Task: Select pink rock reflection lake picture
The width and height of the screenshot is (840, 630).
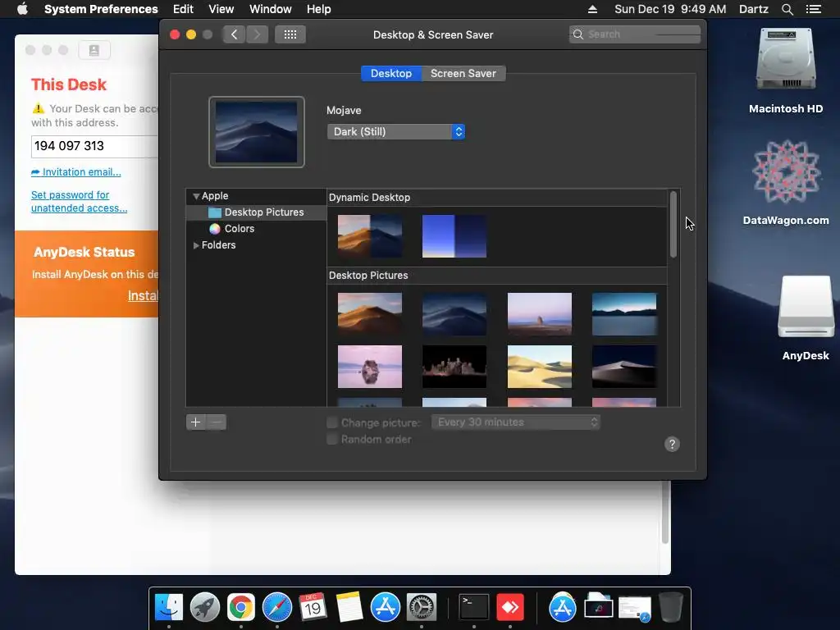Action: point(370,367)
